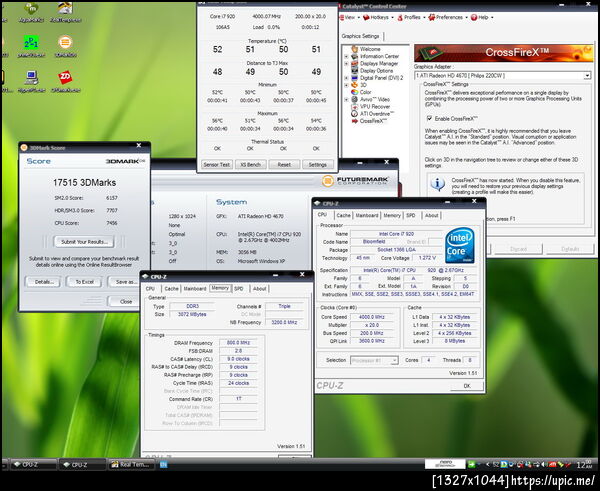Expand the Digital Panel (DVI) 2 node
Screen dimensions: 600x491
(346, 78)
